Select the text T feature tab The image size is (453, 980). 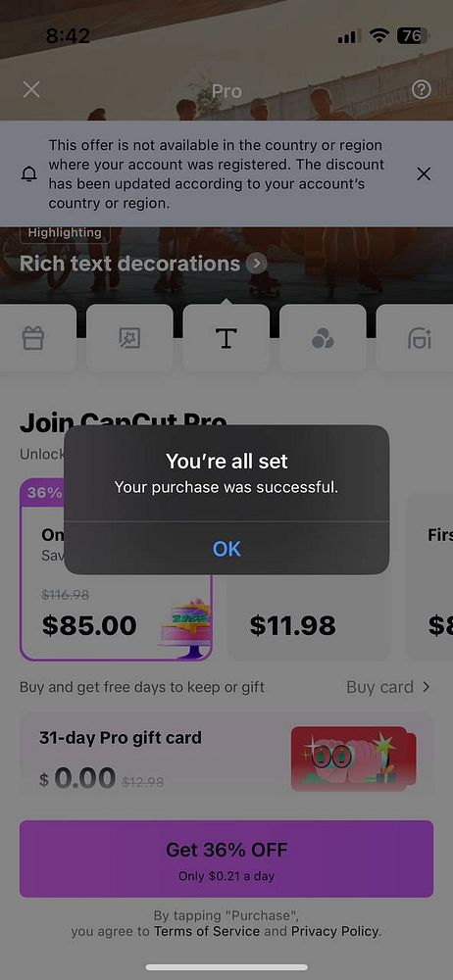226,338
